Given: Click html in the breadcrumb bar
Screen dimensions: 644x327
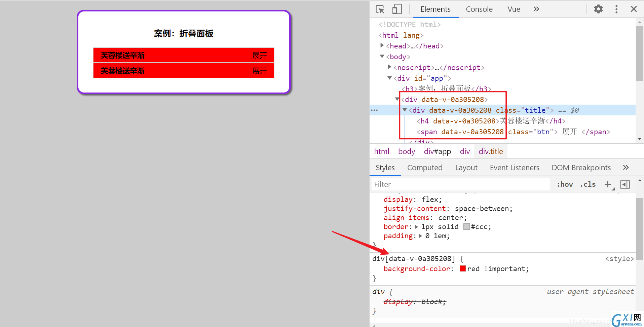Looking at the screenshot, I should (x=382, y=151).
